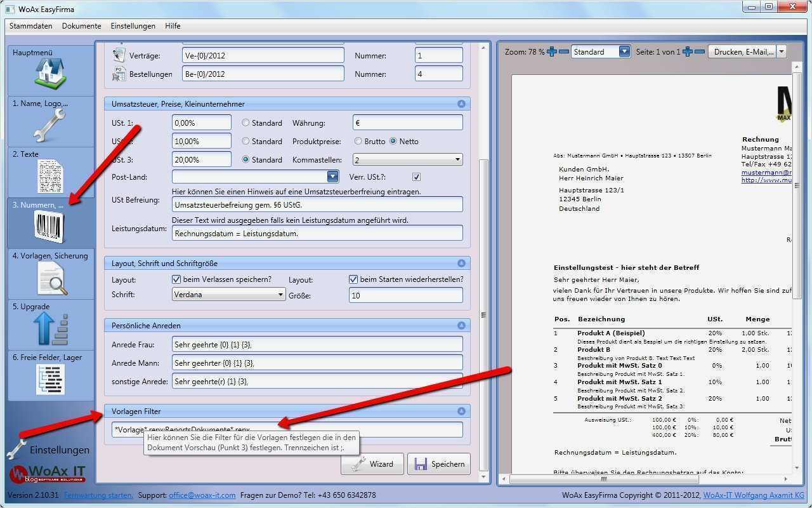Open the Einstellungen menu
The width and height of the screenshot is (812, 508).
133,26
